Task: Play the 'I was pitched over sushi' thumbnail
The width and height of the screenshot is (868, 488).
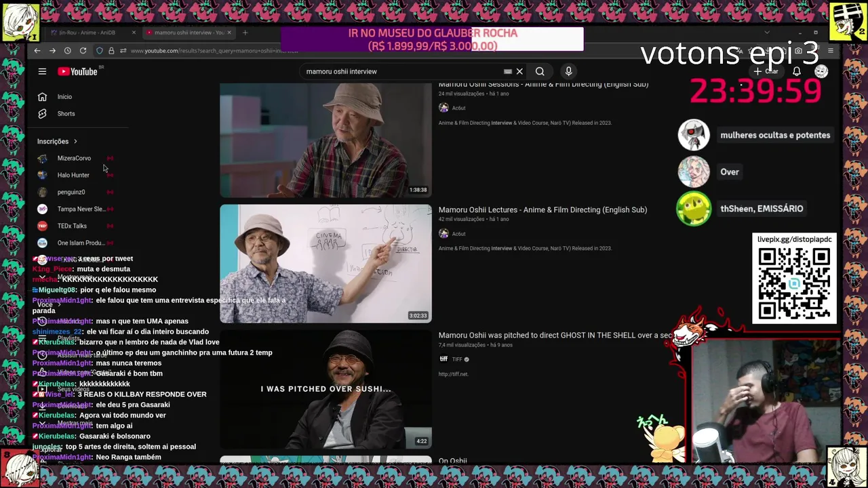Action: (325, 389)
